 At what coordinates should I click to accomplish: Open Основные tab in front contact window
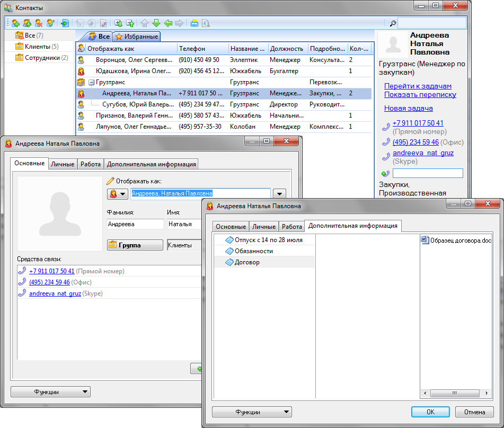231,227
